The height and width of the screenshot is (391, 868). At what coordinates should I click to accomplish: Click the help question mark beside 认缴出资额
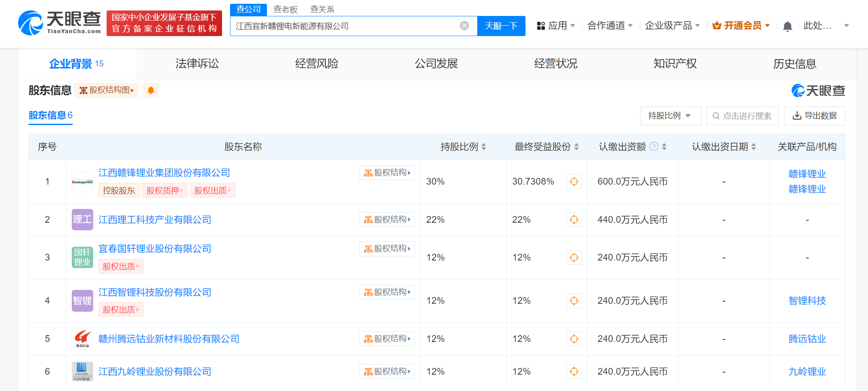(654, 146)
